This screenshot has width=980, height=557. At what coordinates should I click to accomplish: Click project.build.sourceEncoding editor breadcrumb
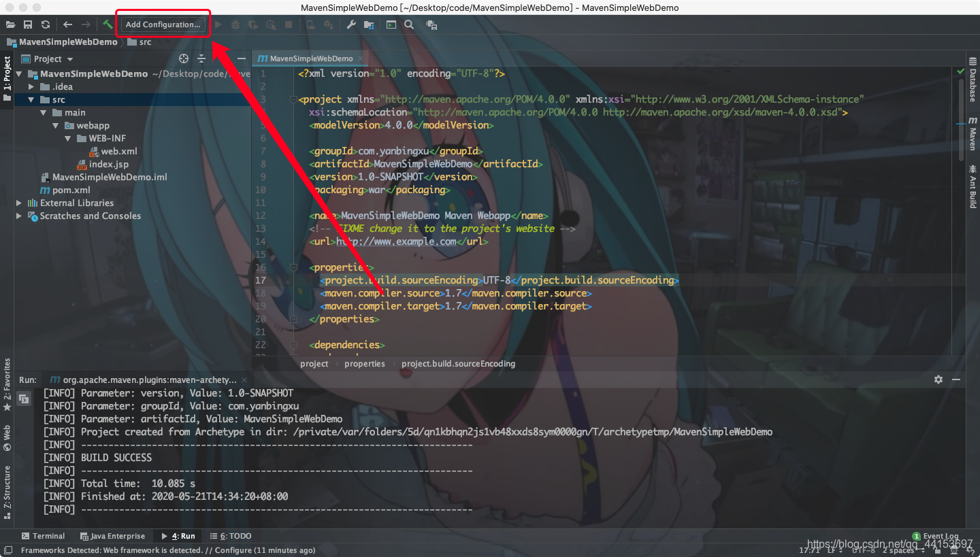458,364
